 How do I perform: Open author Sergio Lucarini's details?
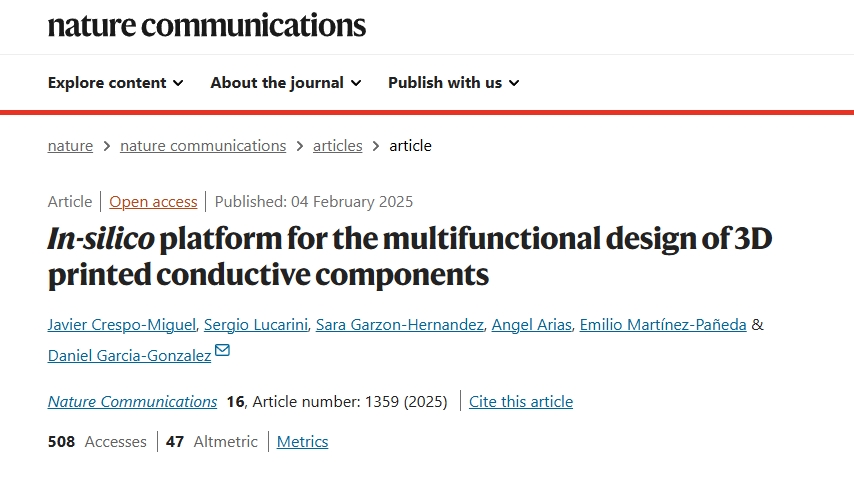pos(255,325)
